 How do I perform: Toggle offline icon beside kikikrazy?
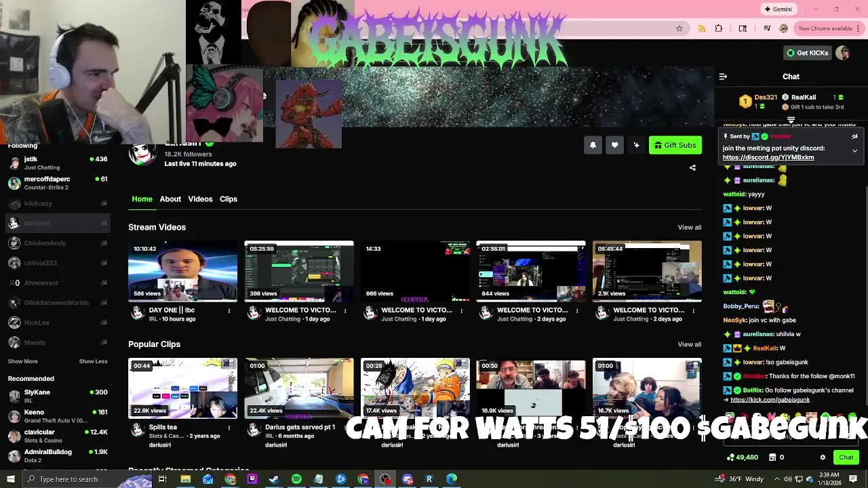104,203
